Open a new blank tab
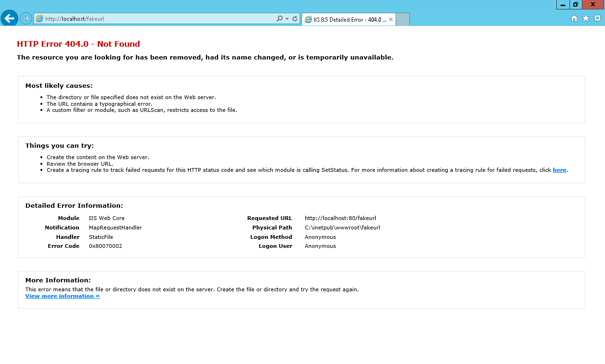The image size is (605, 364). tap(402, 19)
